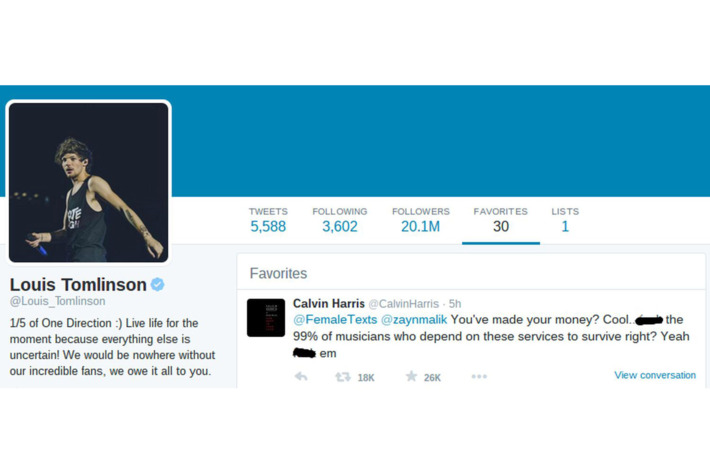Viewport: 710px width, 473px height.
Task: Open the three-dots more options on the tweet
Action: tap(479, 377)
